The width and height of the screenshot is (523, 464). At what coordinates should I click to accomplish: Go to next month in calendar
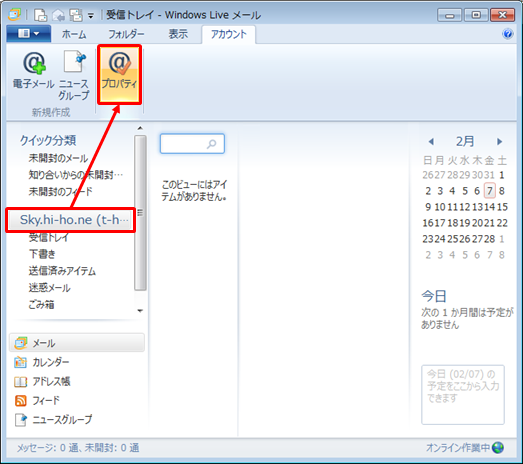pyautogui.click(x=499, y=141)
